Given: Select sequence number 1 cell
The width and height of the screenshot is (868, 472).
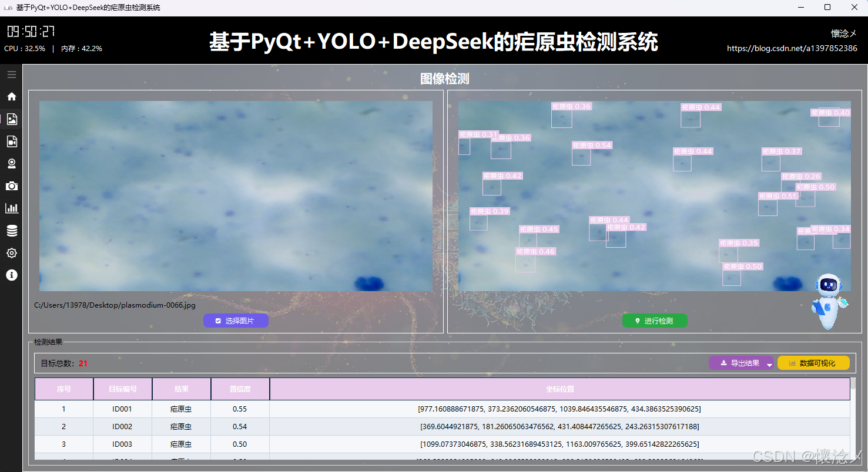Looking at the screenshot, I should (x=64, y=409).
